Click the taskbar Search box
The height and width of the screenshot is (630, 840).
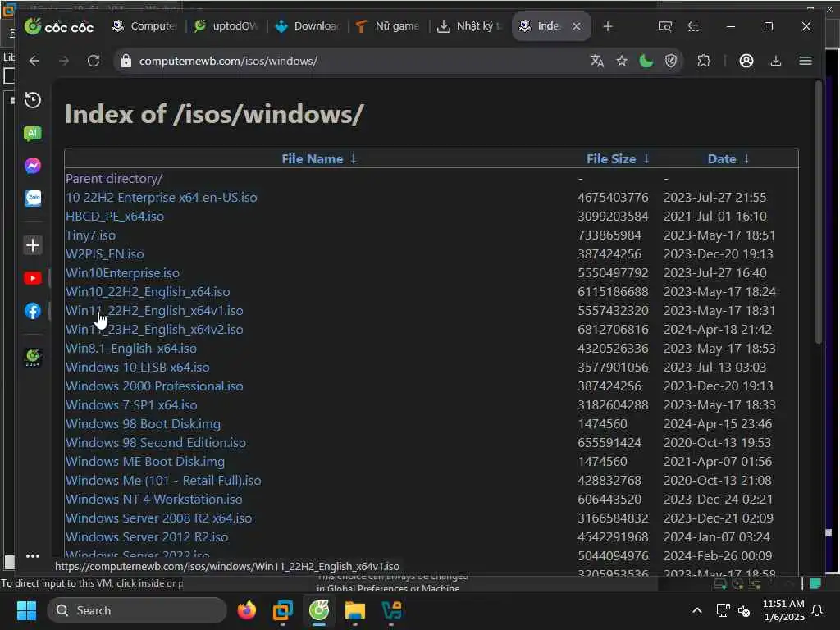tap(137, 610)
